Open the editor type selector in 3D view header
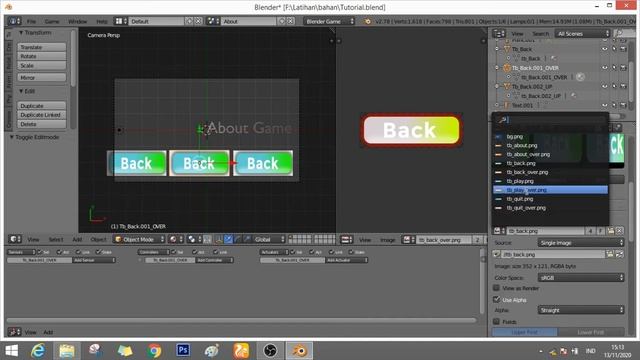This screenshot has width=640, height=360. coord(15,239)
